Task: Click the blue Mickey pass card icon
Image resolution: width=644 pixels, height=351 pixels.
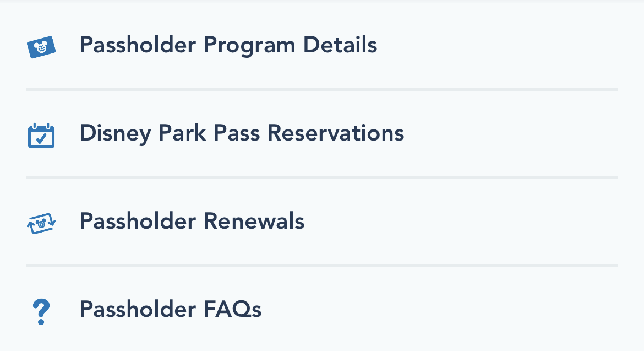Action: tap(41, 47)
